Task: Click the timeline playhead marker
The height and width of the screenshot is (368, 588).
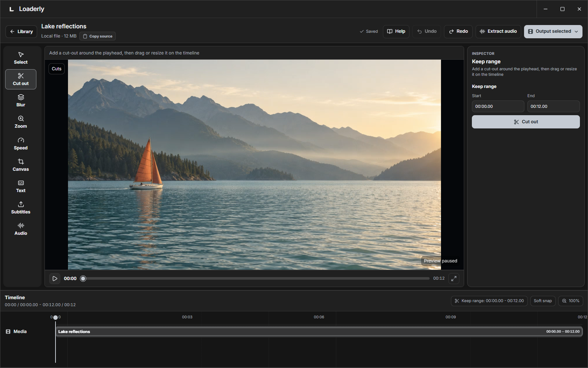Action: [55, 317]
